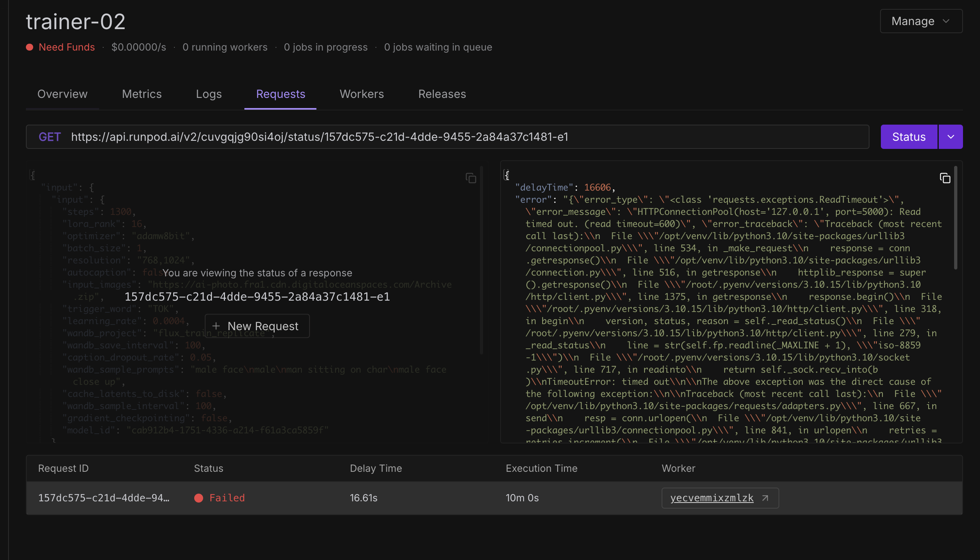Click the plus icon on New Request
Image resolution: width=980 pixels, height=560 pixels.
(216, 326)
